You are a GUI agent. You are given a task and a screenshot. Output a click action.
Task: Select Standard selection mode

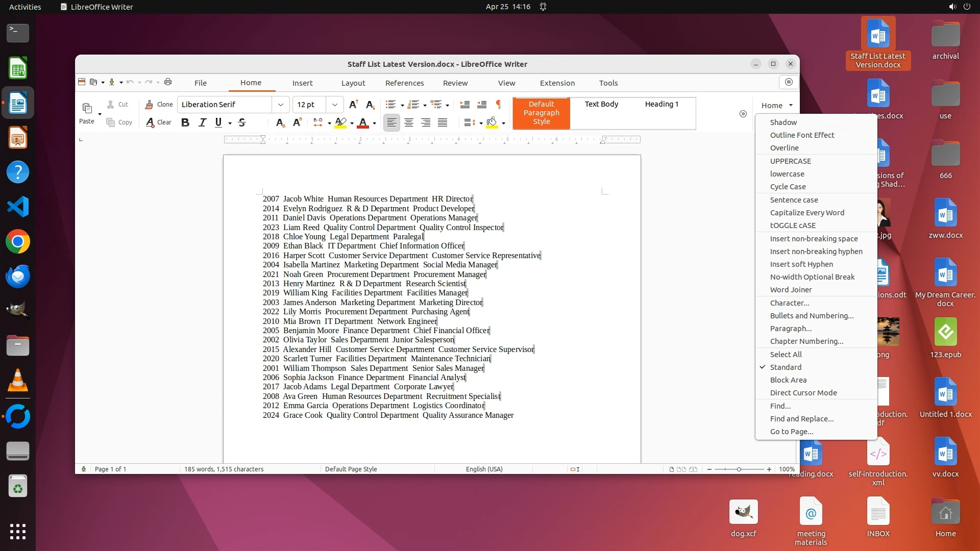pos(786,367)
